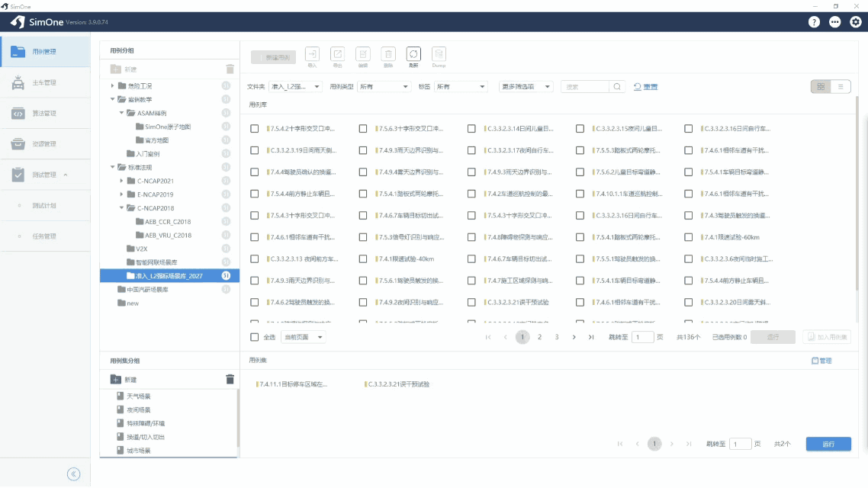Open settings gear in the header
The height and width of the screenshot is (488, 868).
coord(855,22)
